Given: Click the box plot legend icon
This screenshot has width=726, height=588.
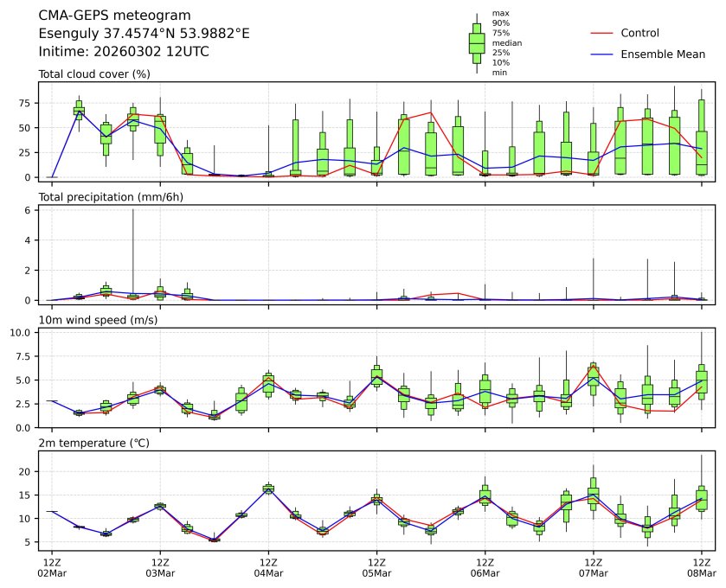Looking at the screenshot, I should (476, 43).
